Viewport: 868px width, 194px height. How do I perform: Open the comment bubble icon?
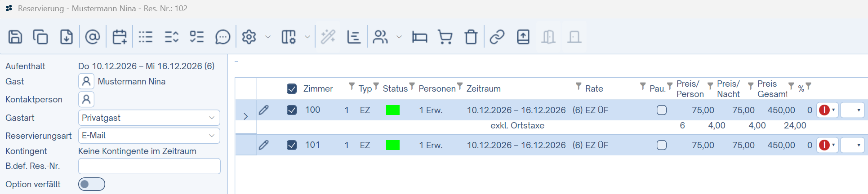(223, 37)
